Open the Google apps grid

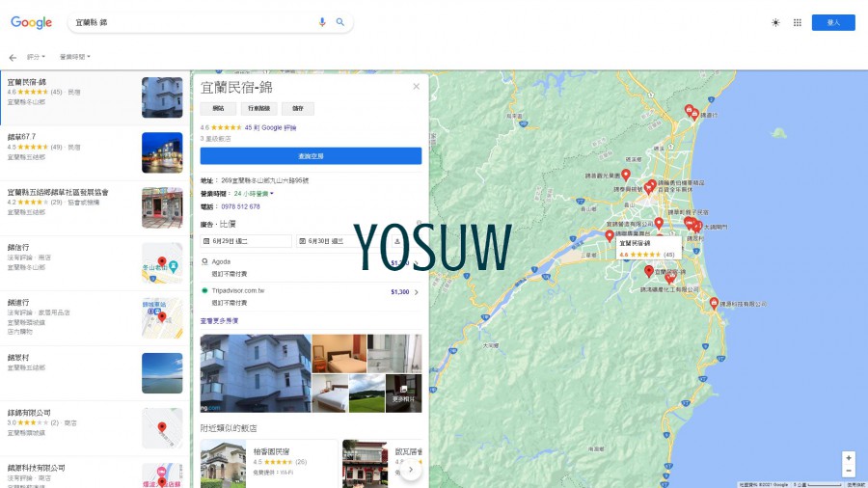click(798, 23)
